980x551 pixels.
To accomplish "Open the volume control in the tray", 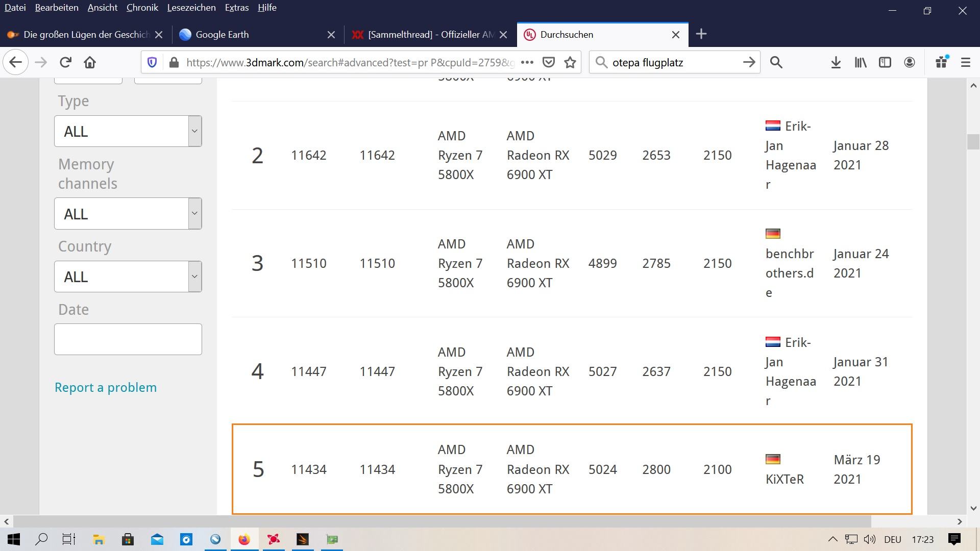I will (870, 539).
